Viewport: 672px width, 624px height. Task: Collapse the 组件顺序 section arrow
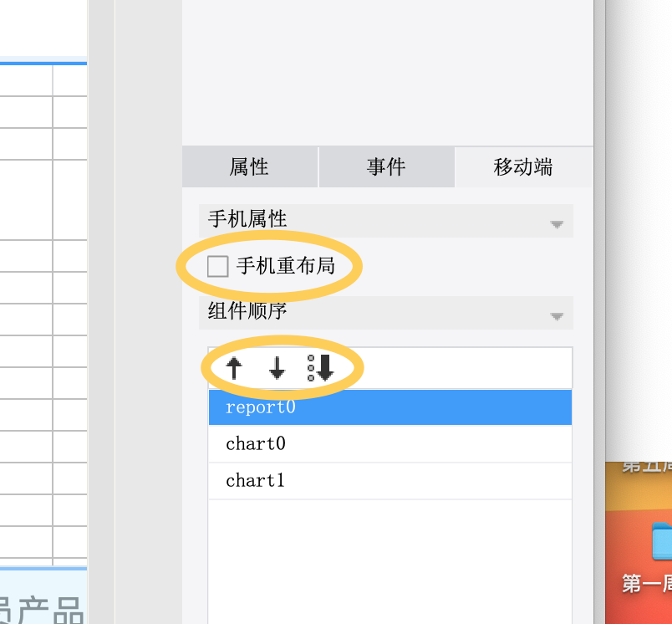(557, 316)
